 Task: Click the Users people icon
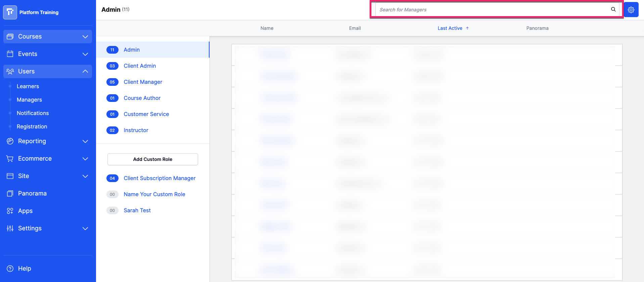pyautogui.click(x=10, y=71)
